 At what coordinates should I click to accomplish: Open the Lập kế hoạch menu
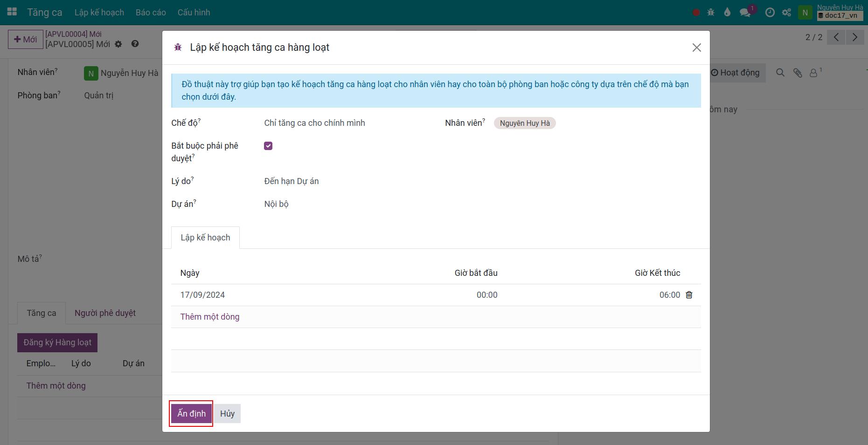coord(99,13)
